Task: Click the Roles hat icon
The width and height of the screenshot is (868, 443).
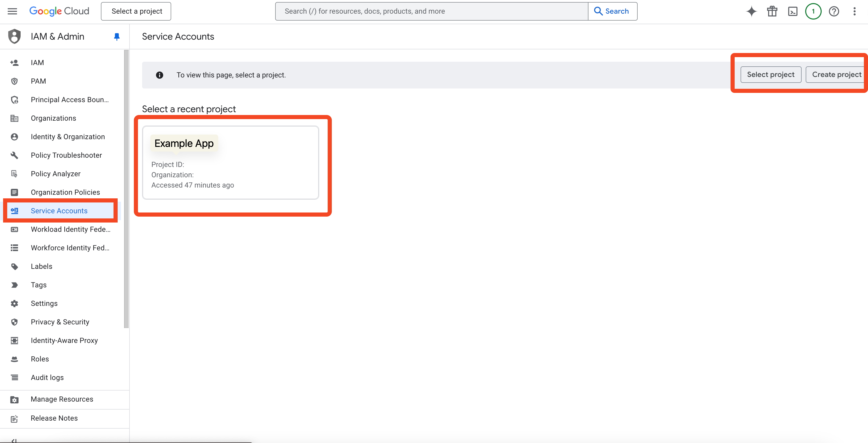Action: [x=14, y=359]
